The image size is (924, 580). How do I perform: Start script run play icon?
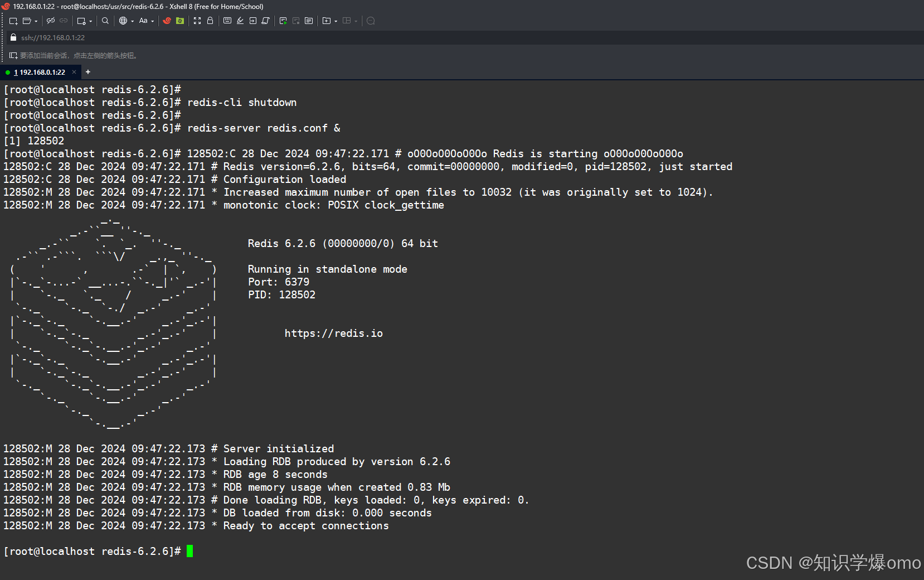pos(283,21)
